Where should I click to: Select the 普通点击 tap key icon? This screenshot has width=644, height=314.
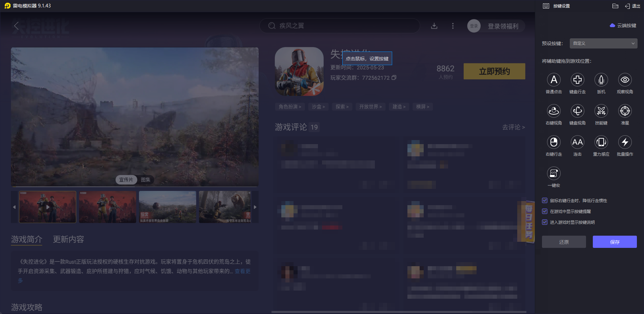pyautogui.click(x=554, y=80)
